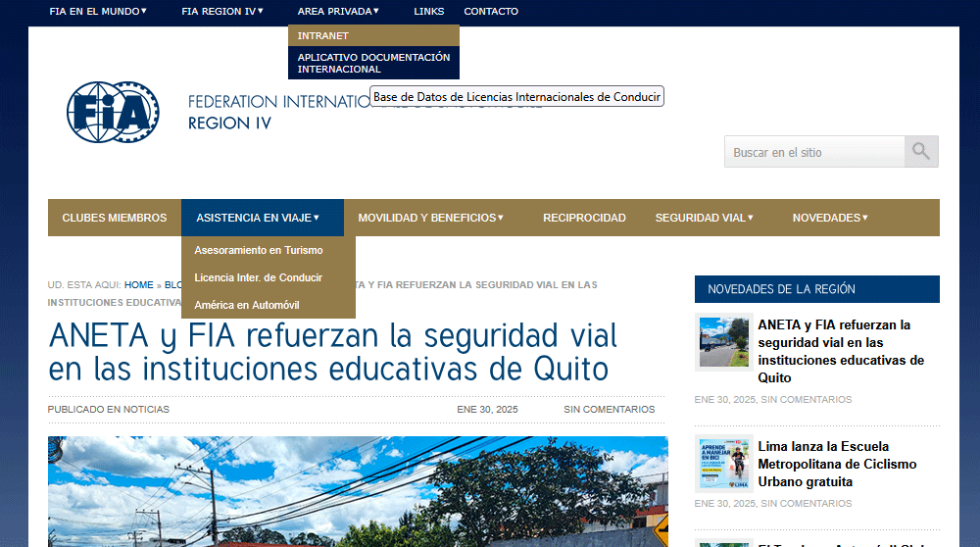Expand the AREA PRIVADA menu
This screenshot has height=547, width=980.
pyautogui.click(x=338, y=11)
